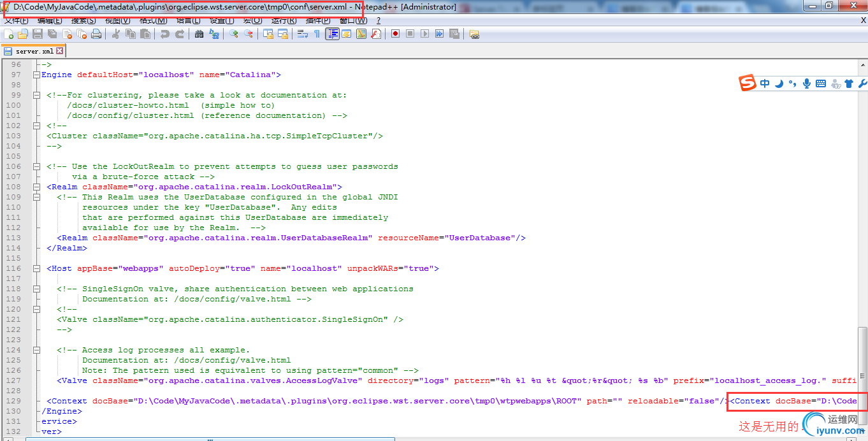Open the 设置(T) menu
The image size is (868, 441).
click(222, 20)
